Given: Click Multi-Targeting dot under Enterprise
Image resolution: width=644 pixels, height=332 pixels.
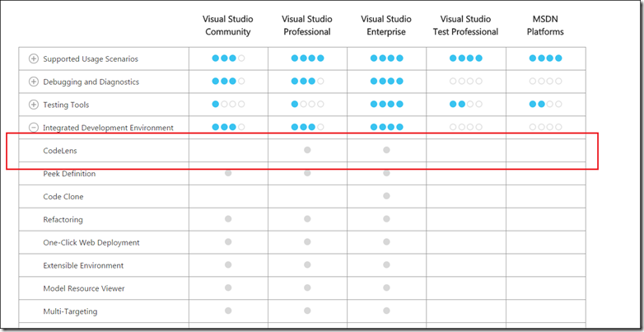Looking at the screenshot, I should click(386, 311).
